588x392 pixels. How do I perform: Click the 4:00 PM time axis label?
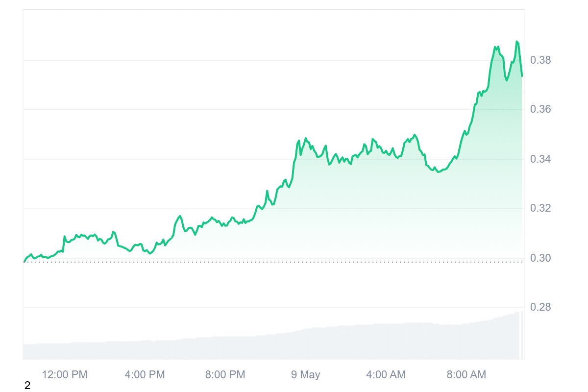point(145,375)
